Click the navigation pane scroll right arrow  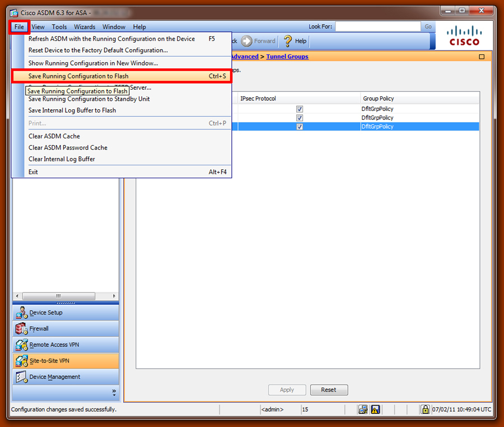pos(114,296)
